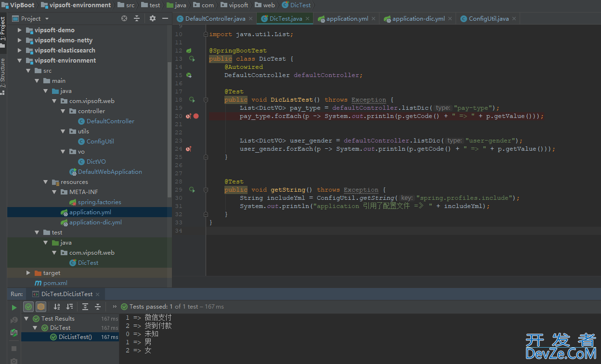Show more run toolbar actions
Screen dimensions: 601x364
pos(115,307)
